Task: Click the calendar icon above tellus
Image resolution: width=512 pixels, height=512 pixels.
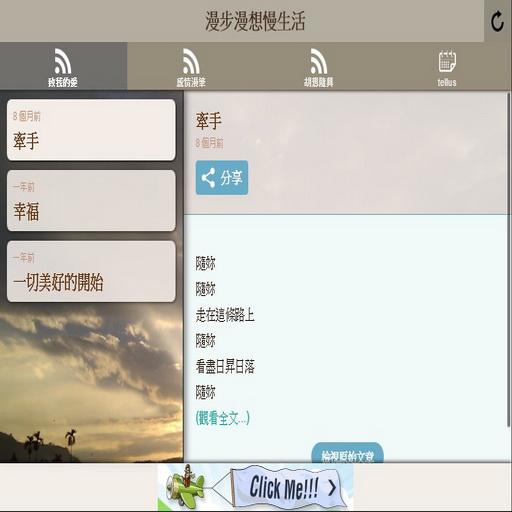Action: tap(447, 61)
